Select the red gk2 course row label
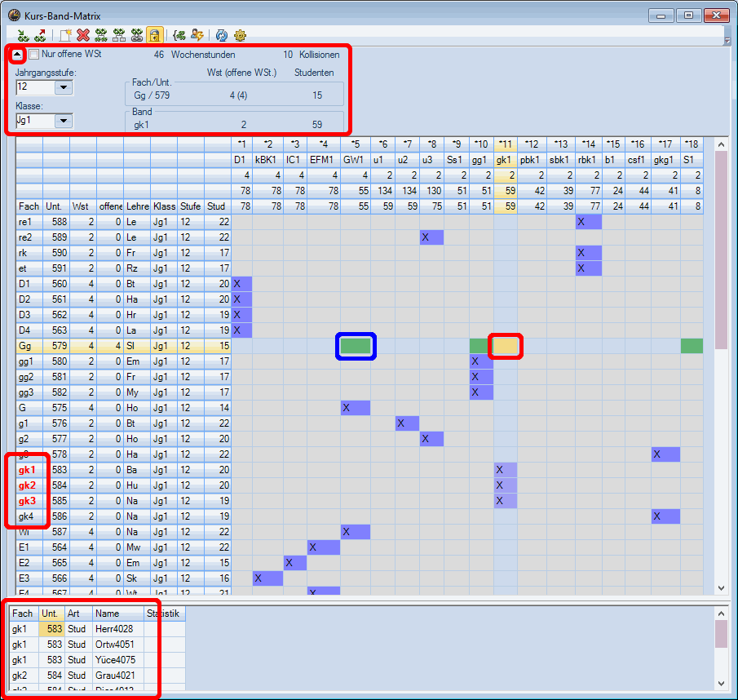The image size is (738, 700). pyautogui.click(x=28, y=485)
